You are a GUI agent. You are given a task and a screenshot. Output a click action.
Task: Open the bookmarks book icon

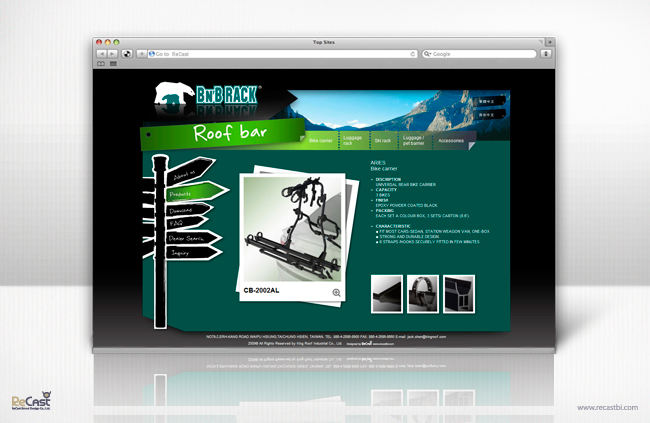point(101,63)
